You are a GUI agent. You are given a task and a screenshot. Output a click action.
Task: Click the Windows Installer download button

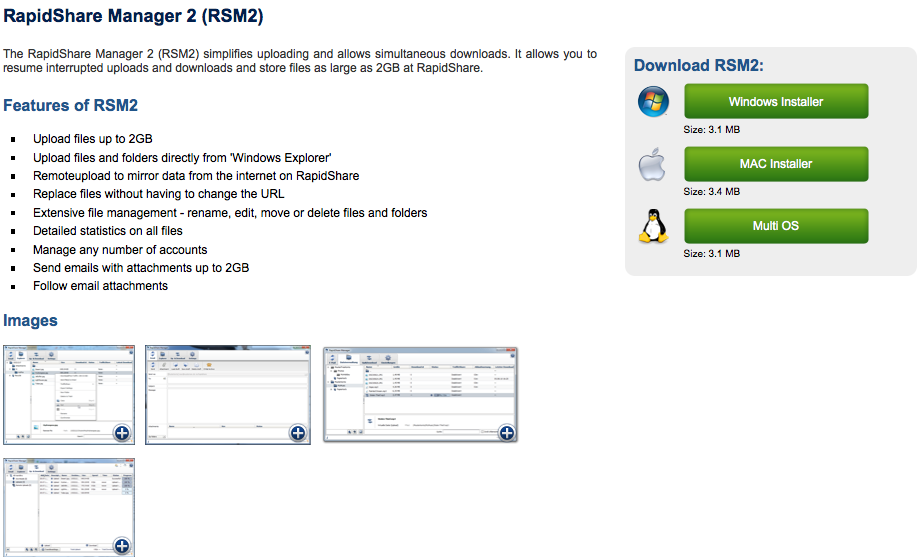click(x=776, y=101)
